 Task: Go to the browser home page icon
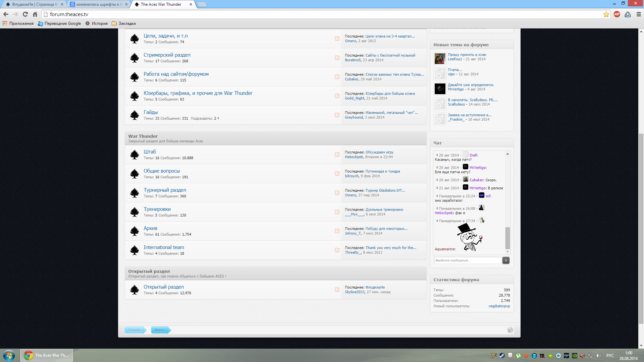tap(35, 14)
